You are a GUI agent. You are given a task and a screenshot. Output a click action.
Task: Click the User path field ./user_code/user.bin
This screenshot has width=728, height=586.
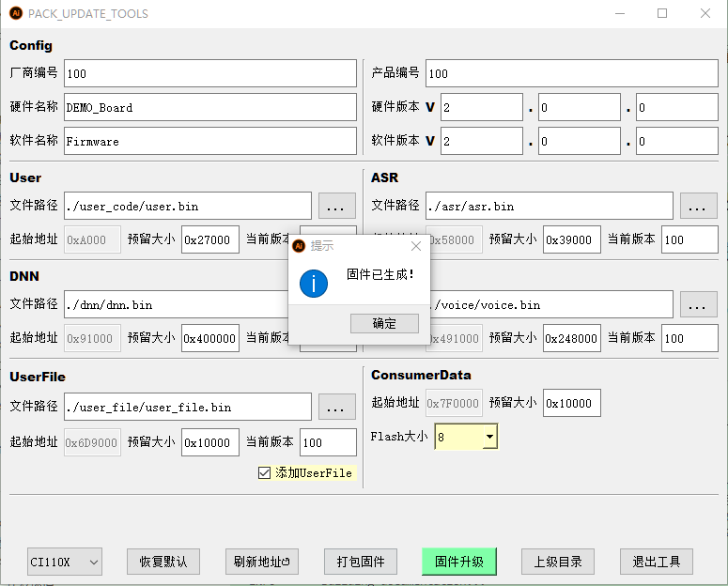pos(188,206)
